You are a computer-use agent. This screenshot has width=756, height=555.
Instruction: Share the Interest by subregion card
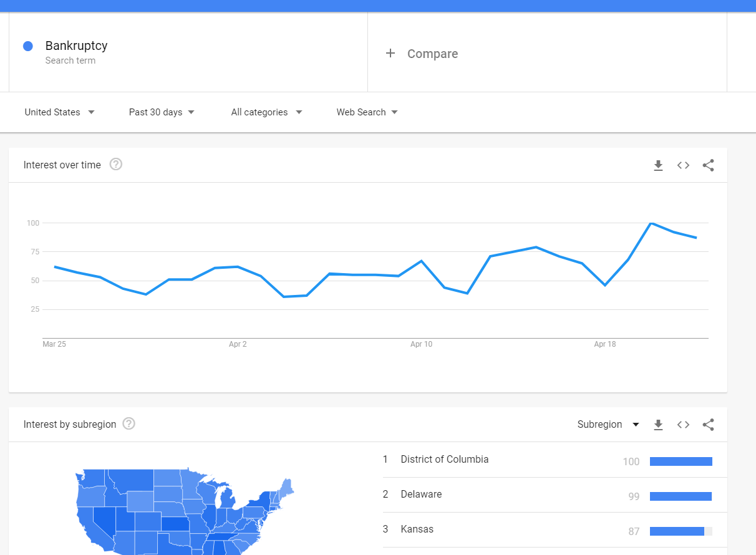708,425
